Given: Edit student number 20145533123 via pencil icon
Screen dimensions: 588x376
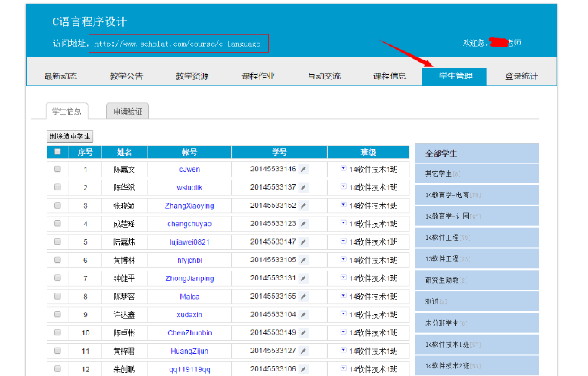Looking at the screenshot, I should coord(303,224).
